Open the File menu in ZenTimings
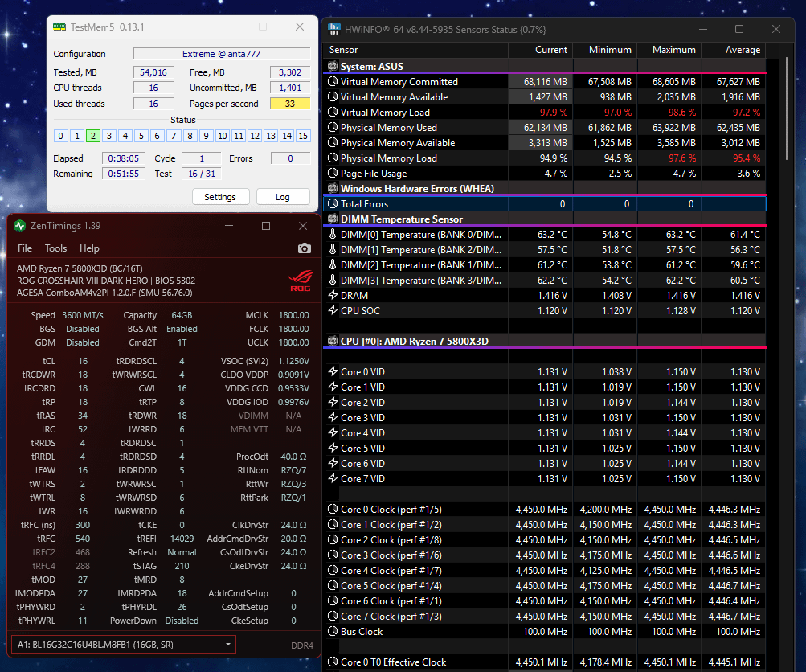Image resolution: width=806 pixels, height=672 pixels. pyautogui.click(x=25, y=248)
